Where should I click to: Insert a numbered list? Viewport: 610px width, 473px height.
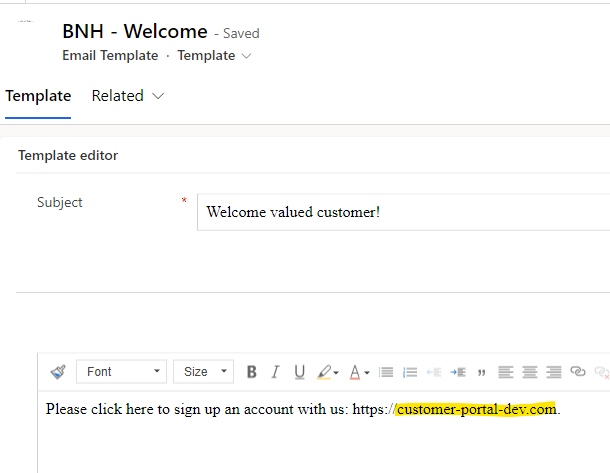point(409,372)
